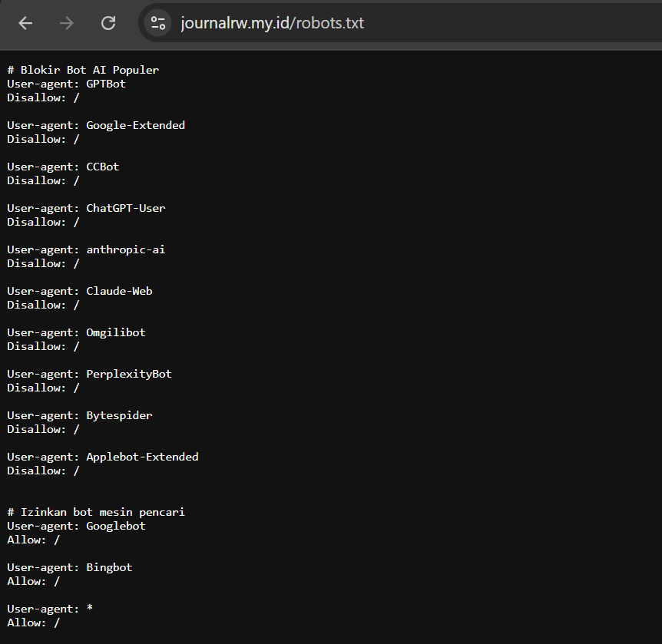Click the "# Blokir Bot AI Populer" comment
The image size is (662, 644).
83,70
